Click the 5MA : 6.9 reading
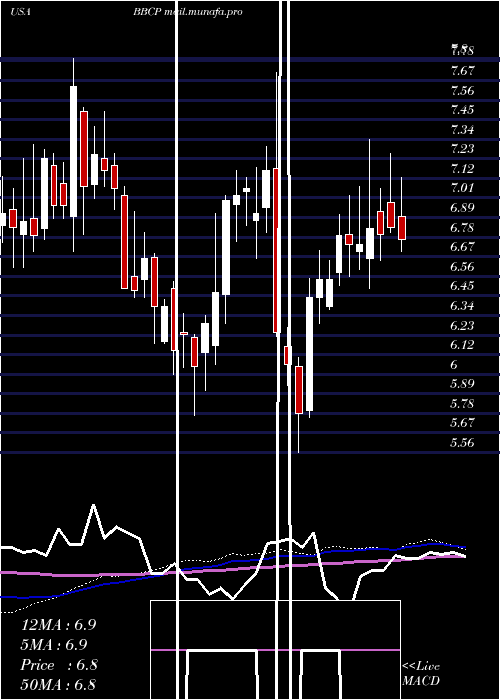Image resolution: width=500 pixels, height=700 pixels. (x=54, y=645)
